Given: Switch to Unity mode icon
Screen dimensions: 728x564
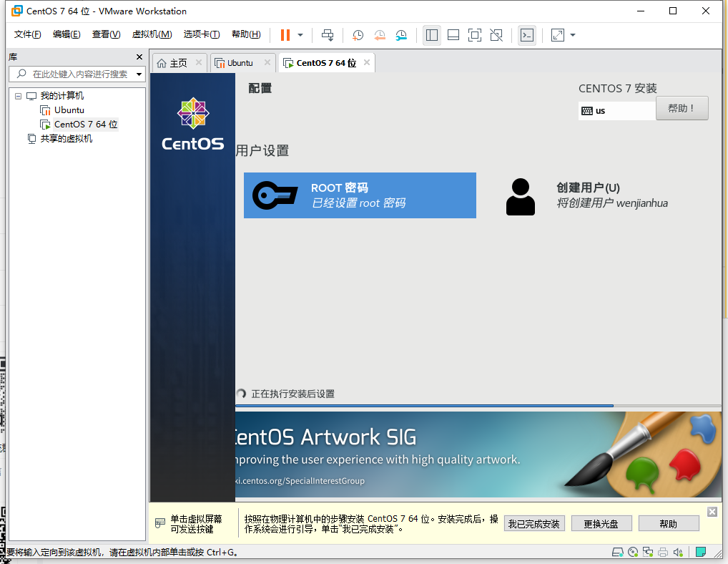Looking at the screenshot, I should [x=496, y=35].
